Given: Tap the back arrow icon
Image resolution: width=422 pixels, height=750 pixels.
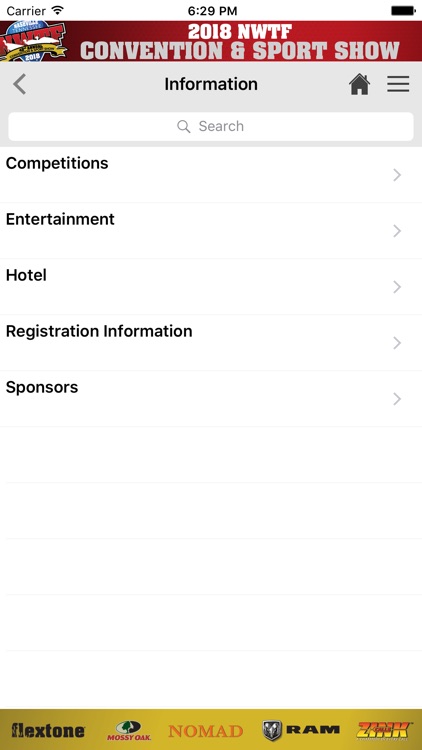Looking at the screenshot, I should [19, 84].
